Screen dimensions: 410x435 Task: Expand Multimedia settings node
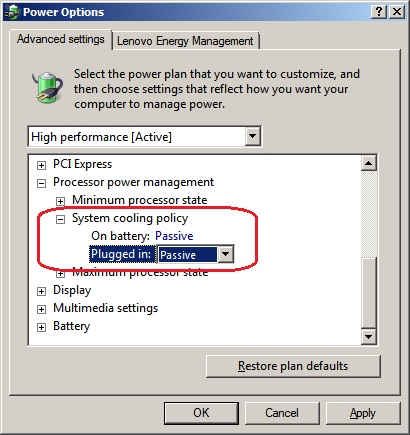click(41, 309)
